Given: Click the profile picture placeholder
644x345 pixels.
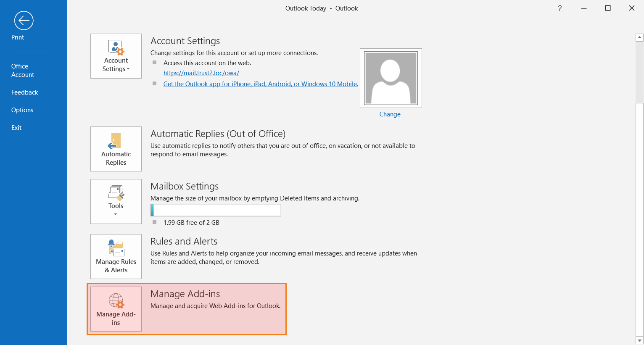Looking at the screenshot, I should (391, 78).
